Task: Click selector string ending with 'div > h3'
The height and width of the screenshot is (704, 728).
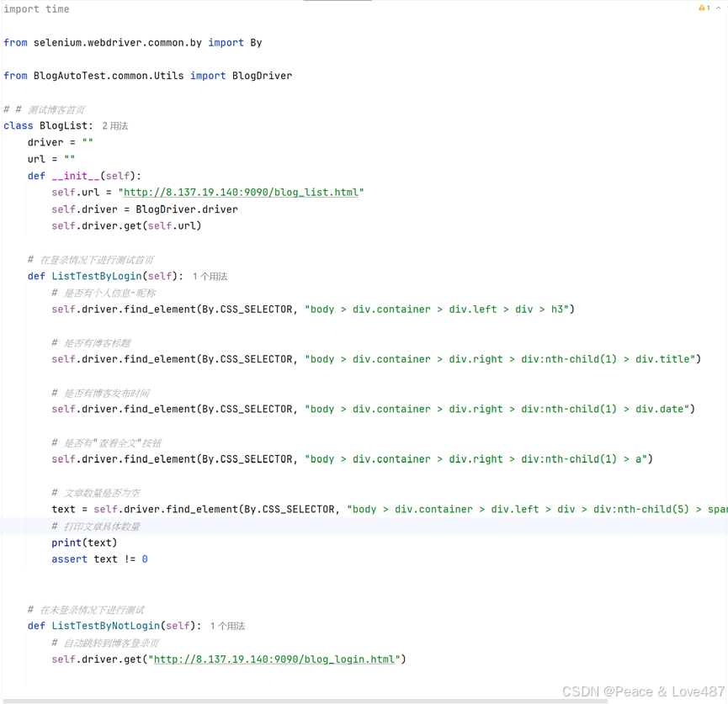Action: [437, 309]
